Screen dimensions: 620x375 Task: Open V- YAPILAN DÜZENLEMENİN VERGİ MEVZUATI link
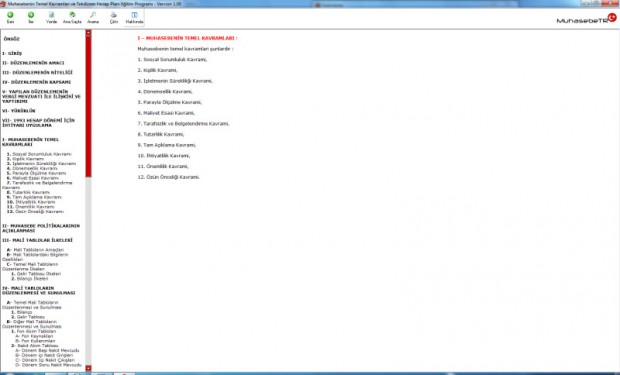coord(41,96)
